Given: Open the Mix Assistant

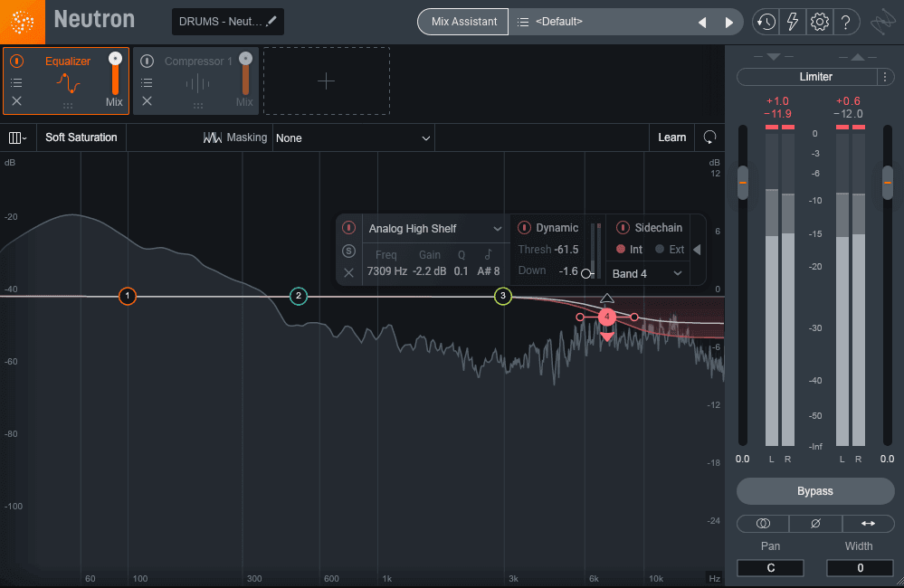Looking at the screenshot, I should click(463, 22).
